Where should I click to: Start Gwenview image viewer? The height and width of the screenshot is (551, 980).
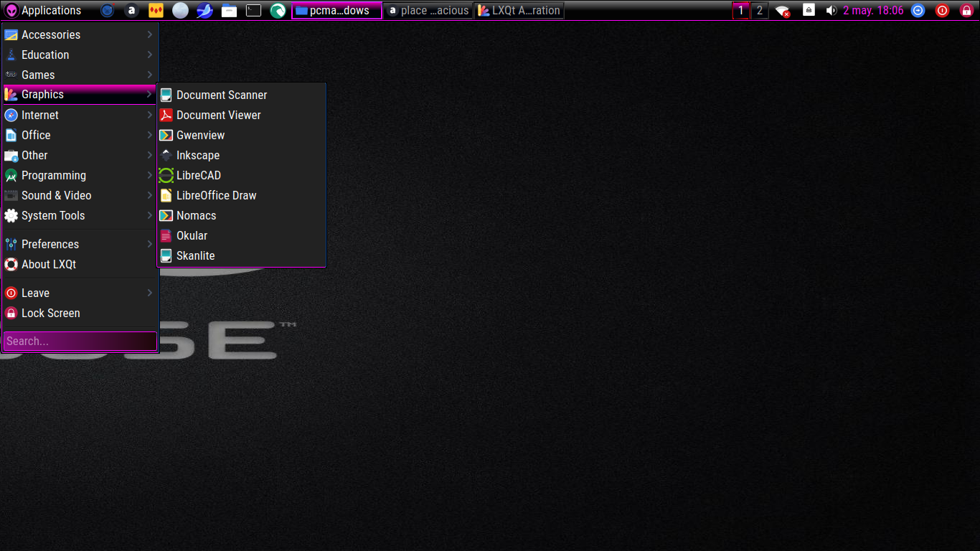pyautogui.click(x=241, y=135)
